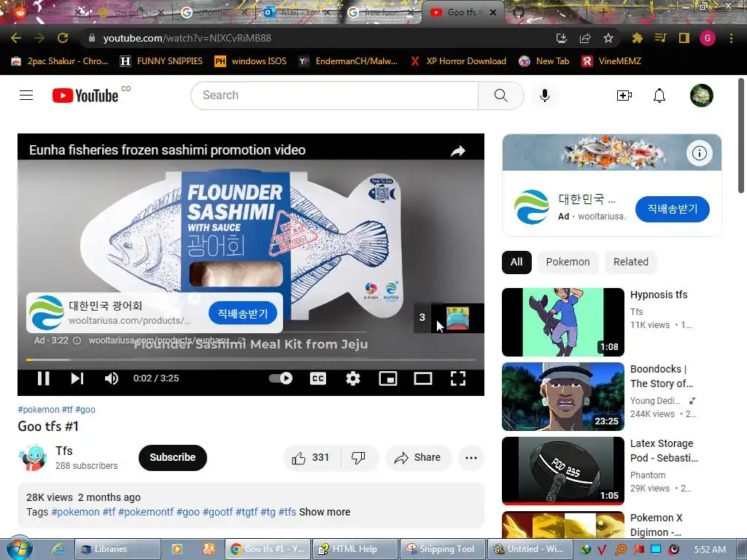Dislike the video with thumbs down
This screenshot has width=747, height=560.
click(359, 458)
